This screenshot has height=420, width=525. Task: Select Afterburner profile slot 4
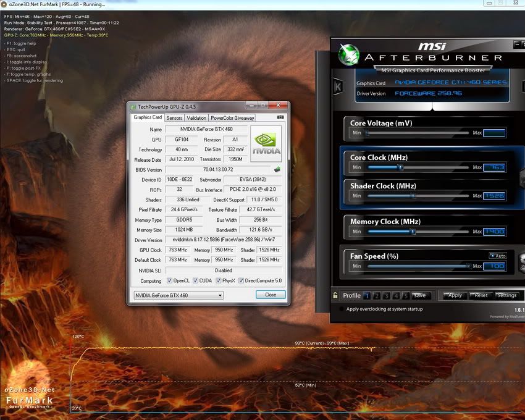396,295
